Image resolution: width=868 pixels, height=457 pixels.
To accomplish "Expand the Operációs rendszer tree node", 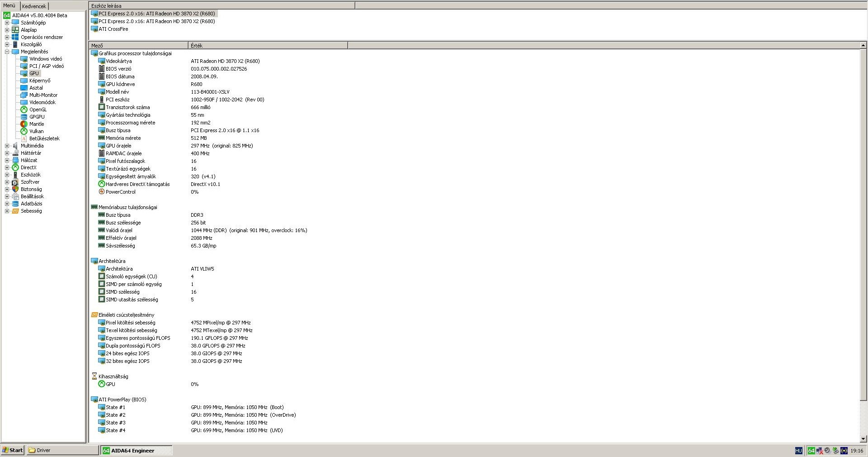I will (x=7, y=37).
